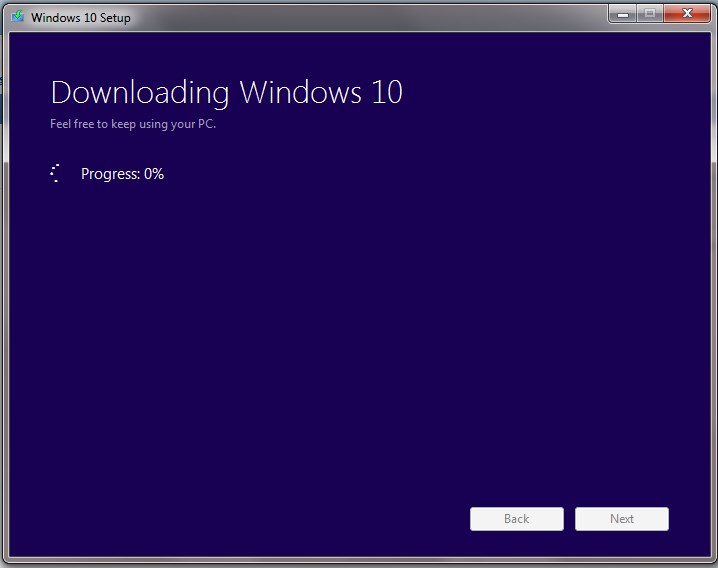Minimize the Windows 10 Setup window
Screen dimensions: 718x568
click(622, 14)
